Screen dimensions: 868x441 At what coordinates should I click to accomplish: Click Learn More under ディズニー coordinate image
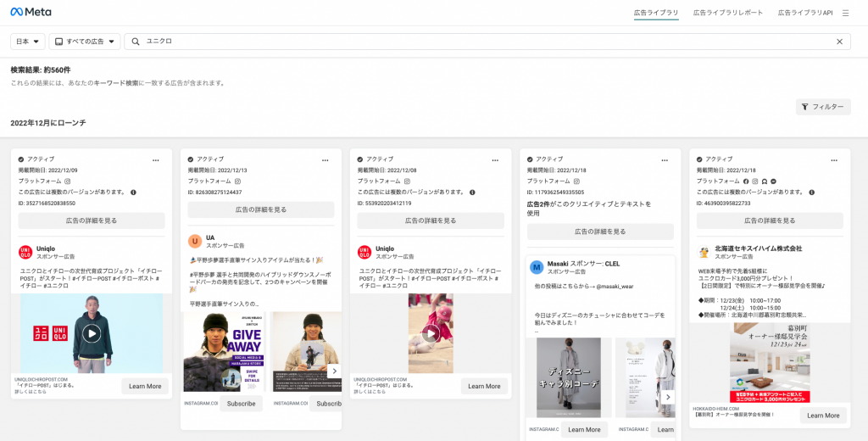coord(584,429)
